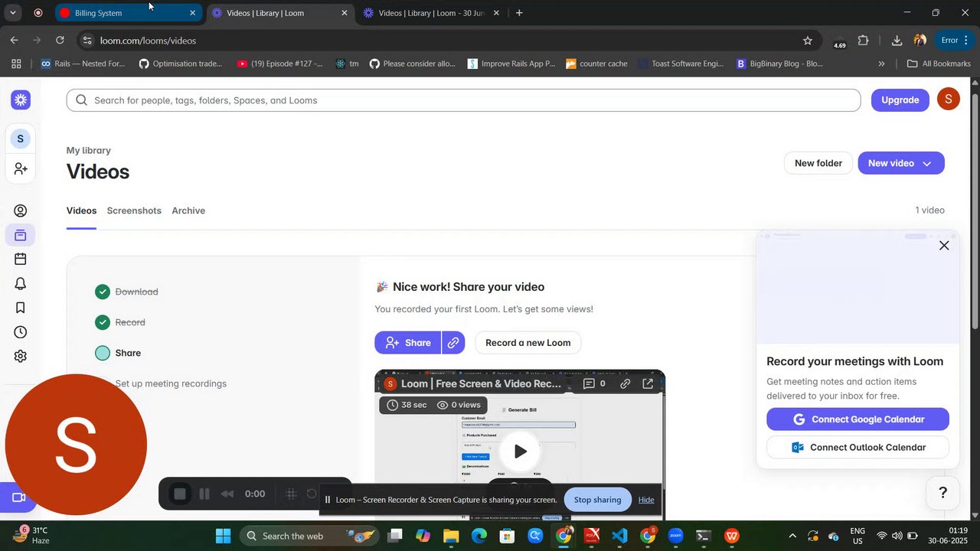Open the BigBinary Blog bookmark

[779, 64]
